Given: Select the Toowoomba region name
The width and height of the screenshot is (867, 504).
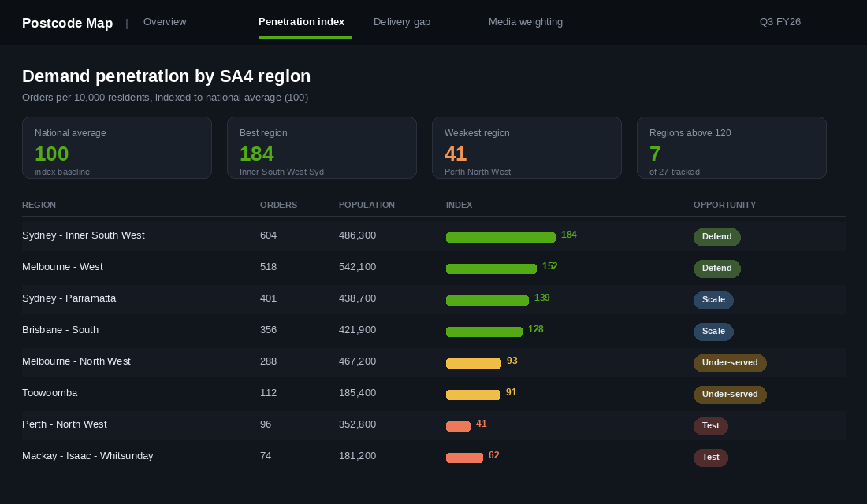Looking at the screenshot, I should (50, 393).
